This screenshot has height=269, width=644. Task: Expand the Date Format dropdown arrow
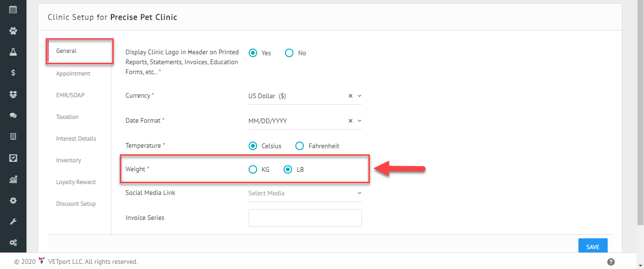(x=359, y=121)
